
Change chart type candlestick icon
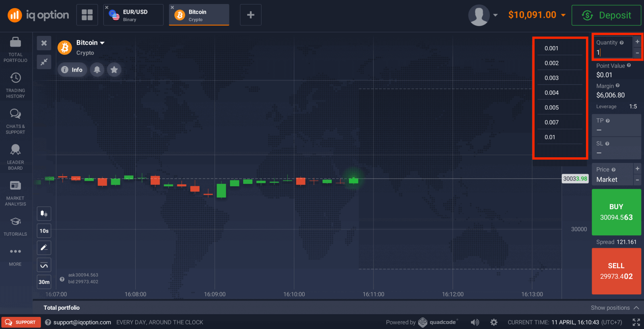[x=44, y=214]
